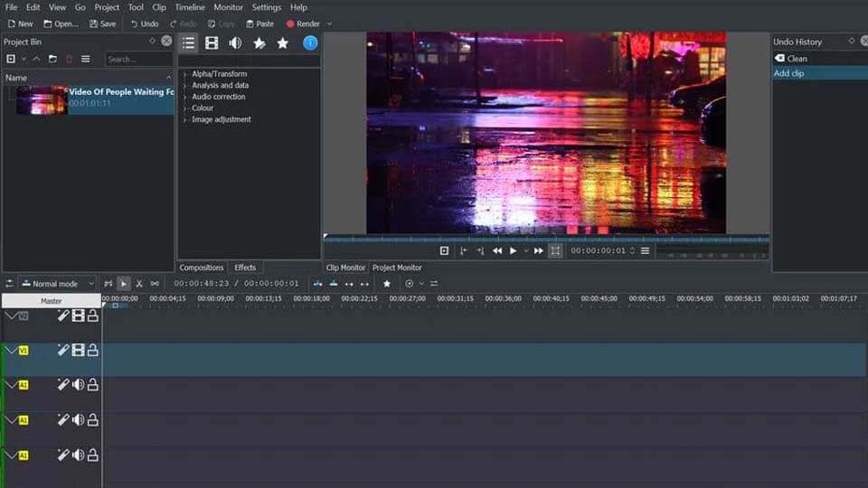Show the main effects list view icon
The height and width of the screenshot is (488, 868).
(188, 42)
